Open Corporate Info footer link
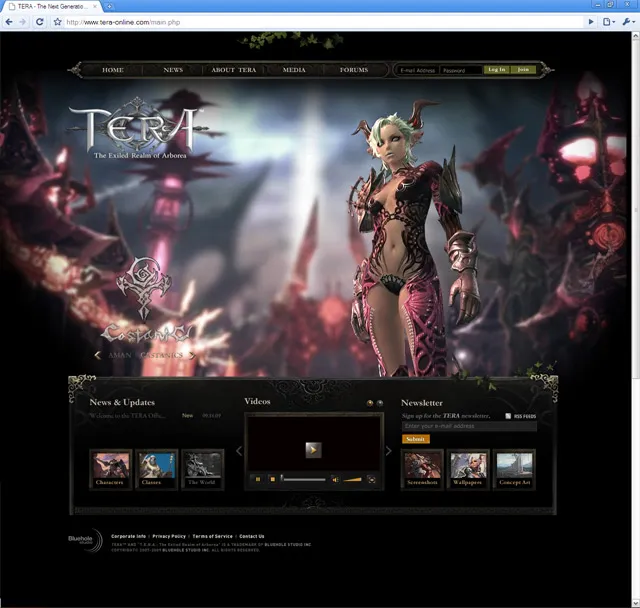 click(129, 536)
